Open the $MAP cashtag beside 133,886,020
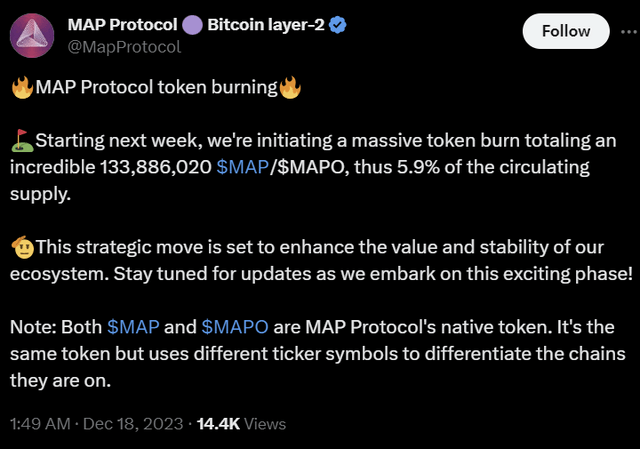The height and width of the screenshot is (449, 640). [240, 167]
